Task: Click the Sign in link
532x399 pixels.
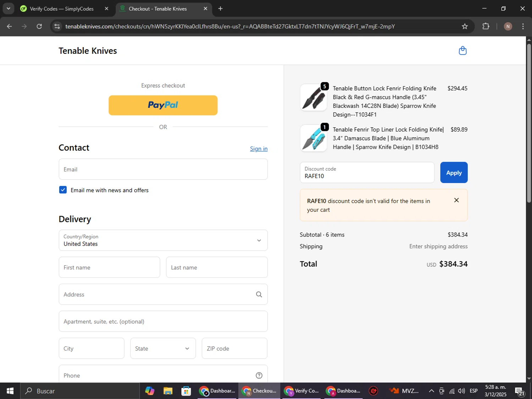Action: tap(259, 149)
